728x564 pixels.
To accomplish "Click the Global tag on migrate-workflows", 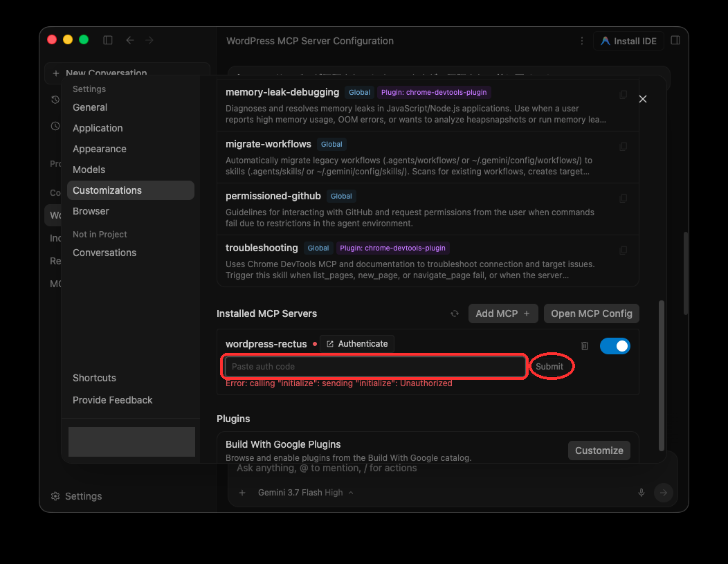I will (331, 145).
